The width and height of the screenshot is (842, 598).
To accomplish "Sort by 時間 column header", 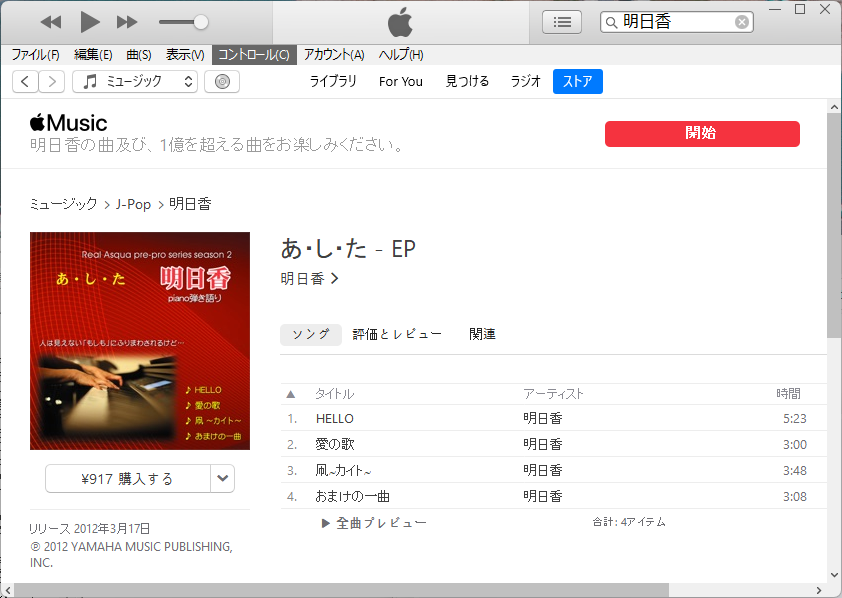I will [x=788, y=394].
